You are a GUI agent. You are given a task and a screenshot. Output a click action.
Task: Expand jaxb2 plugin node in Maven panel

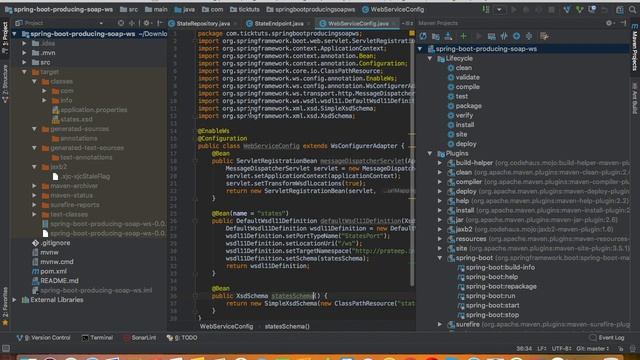(440, 229)
